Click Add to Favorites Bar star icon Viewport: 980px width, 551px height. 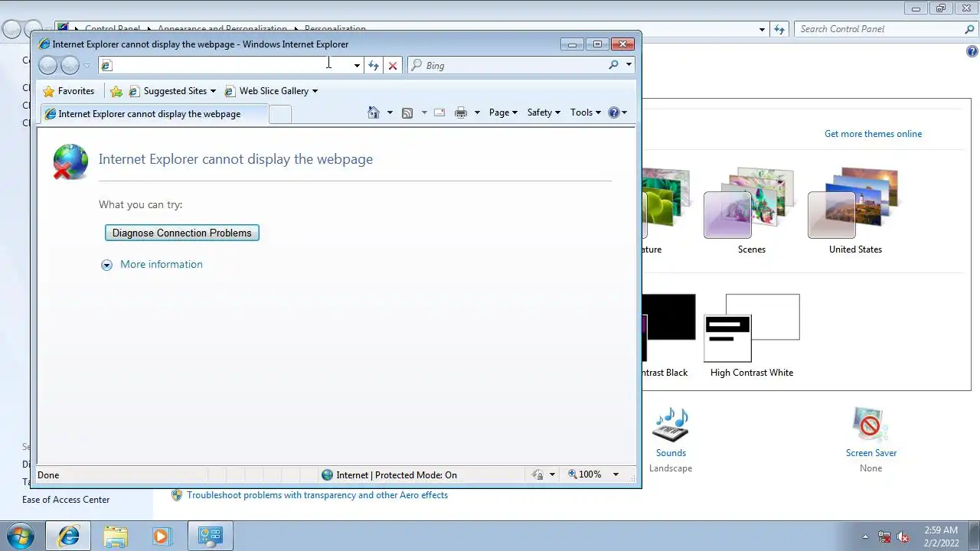click(x=116, y=91)
